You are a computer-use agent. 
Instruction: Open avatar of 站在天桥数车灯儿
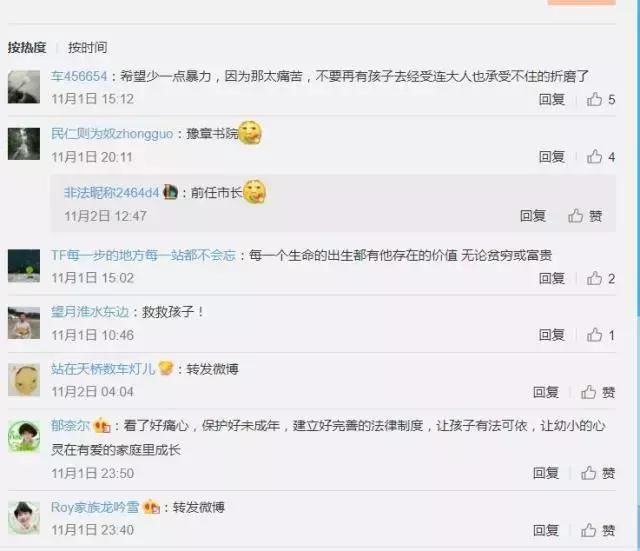[x=24, y=380]
